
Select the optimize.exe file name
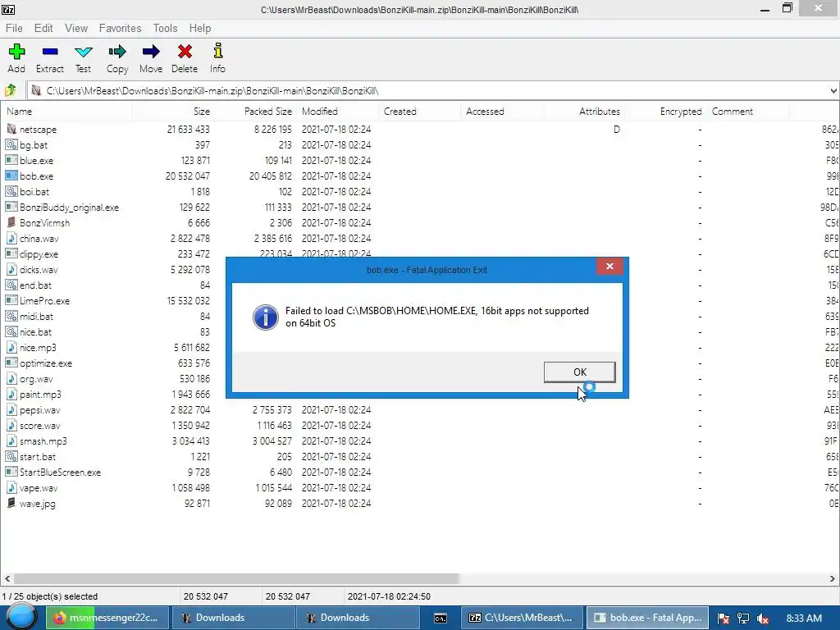46,363
